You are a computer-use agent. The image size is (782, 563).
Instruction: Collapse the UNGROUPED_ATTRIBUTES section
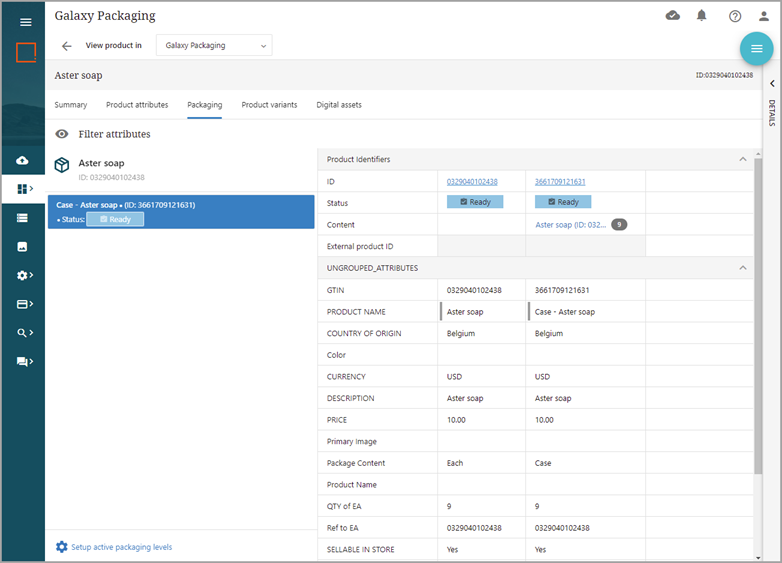point(742,268)
